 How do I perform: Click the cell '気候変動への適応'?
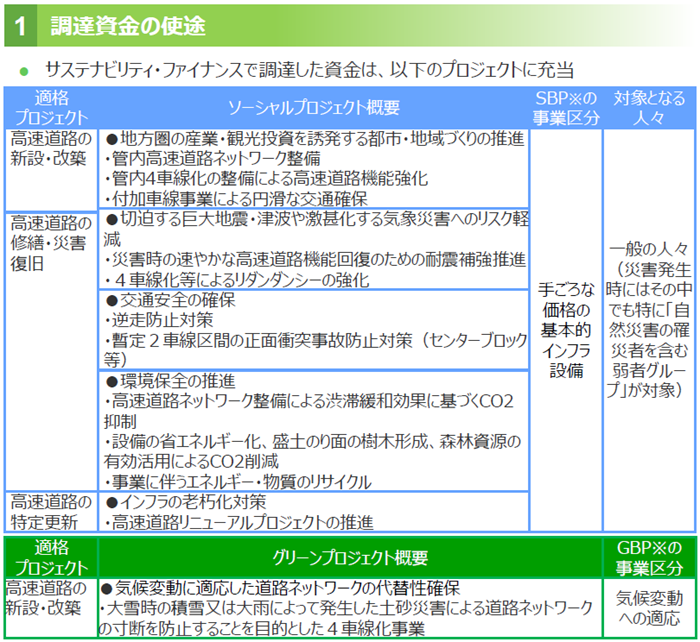pos(650,608)
